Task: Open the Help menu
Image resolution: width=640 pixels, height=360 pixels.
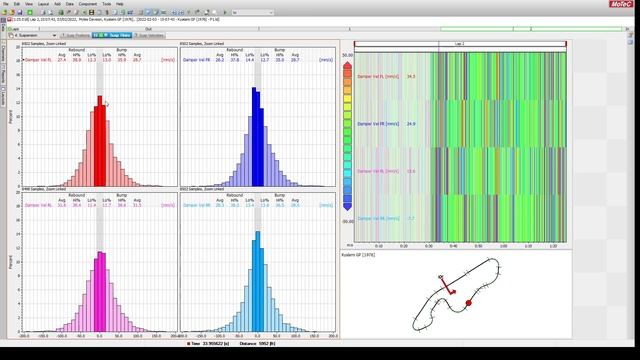Action: 120,4
